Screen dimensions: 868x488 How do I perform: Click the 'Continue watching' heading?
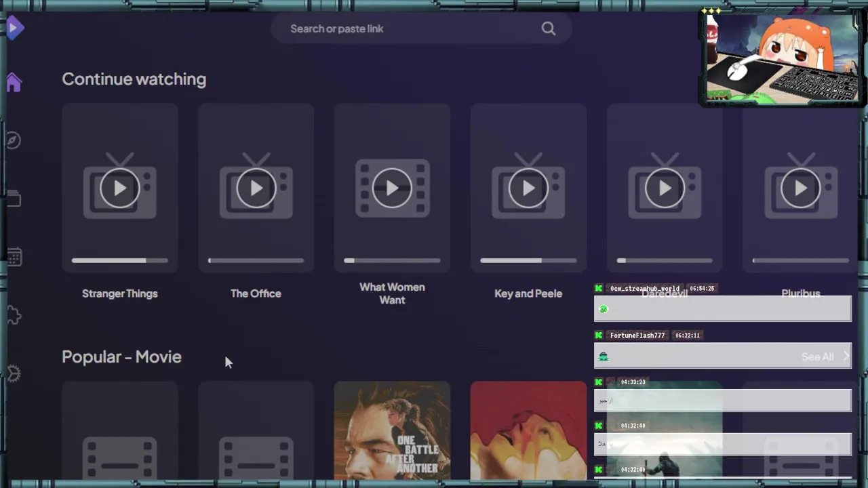(134, 79)
